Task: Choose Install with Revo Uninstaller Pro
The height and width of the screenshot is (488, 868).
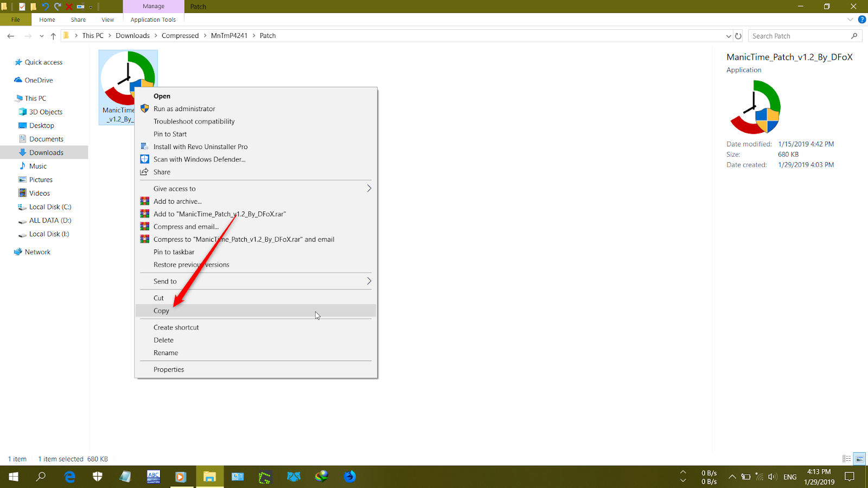Action: click(256, 147)
